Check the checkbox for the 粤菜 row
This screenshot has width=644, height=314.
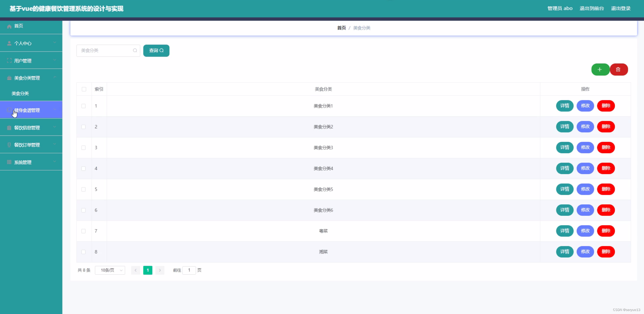coord(83,231)
